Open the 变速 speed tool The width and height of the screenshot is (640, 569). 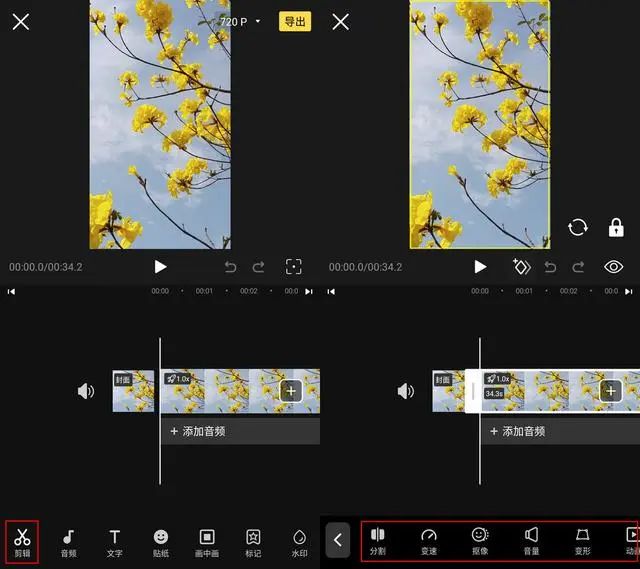pos(429,541)
